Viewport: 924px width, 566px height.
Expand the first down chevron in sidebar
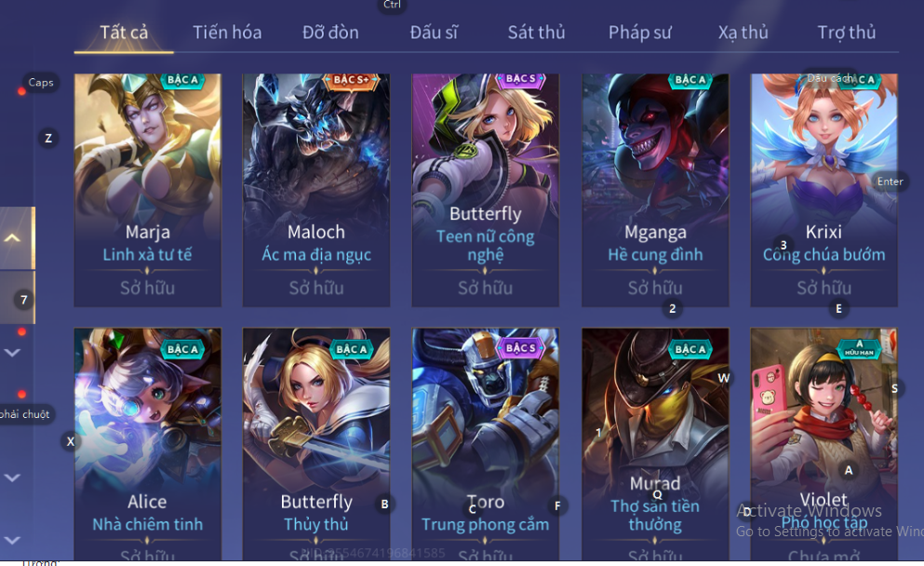[x=12, y=353]
